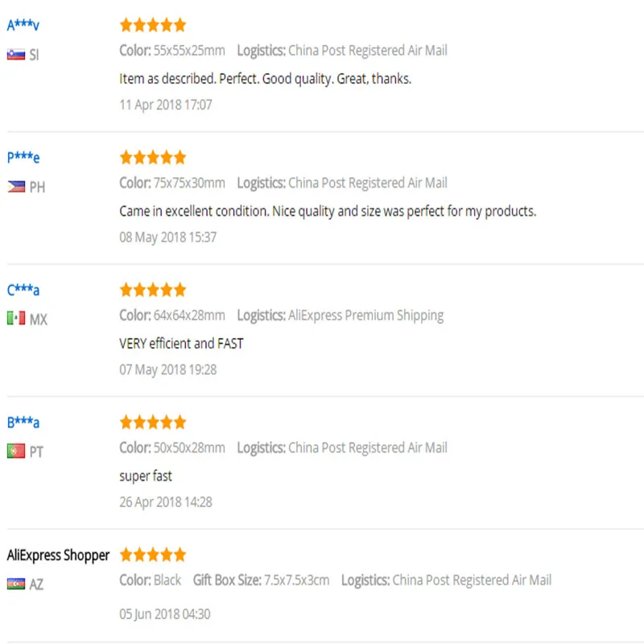
Task: Open reviewer P***e's profile
Action: 23,158
